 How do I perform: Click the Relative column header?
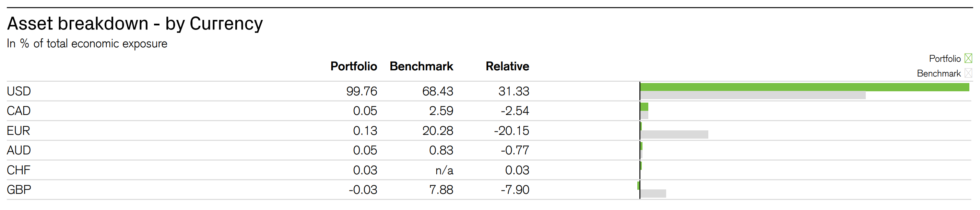point(507,67)
